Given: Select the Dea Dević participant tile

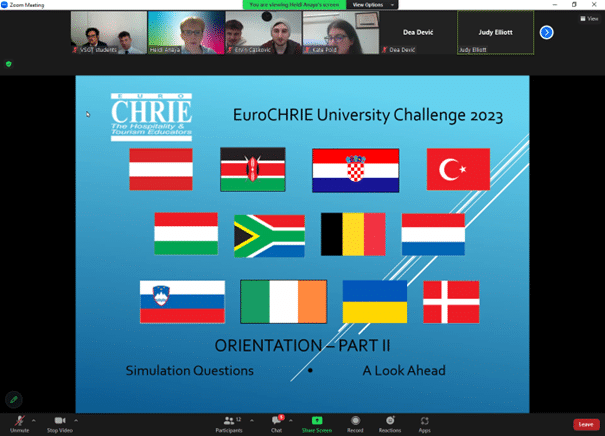Looking at the screenshot, I should [418, 32].
